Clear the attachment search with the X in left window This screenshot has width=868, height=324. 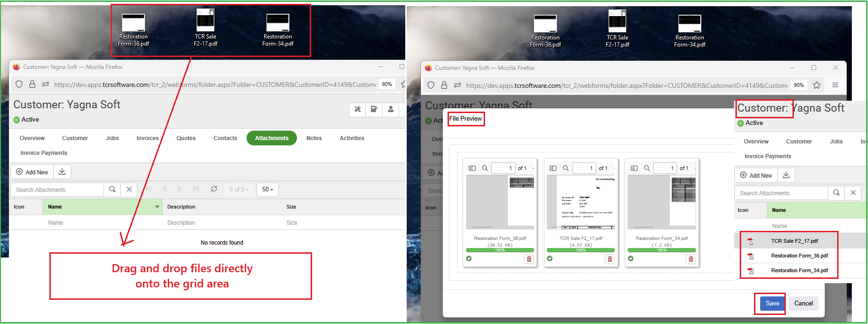(x=129, y=189)
